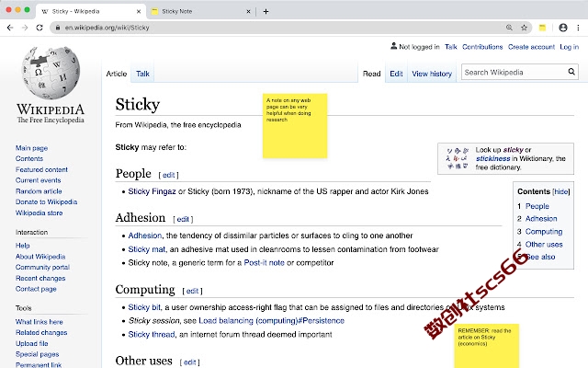The width and height of the screenshot is (588, 368).
Task: Jump to Other uses in Contents box
Action: [x=544, y=245]
